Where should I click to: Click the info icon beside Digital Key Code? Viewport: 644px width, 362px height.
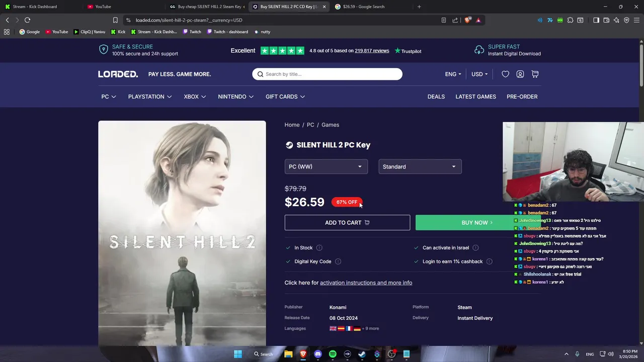click(338, 261)
